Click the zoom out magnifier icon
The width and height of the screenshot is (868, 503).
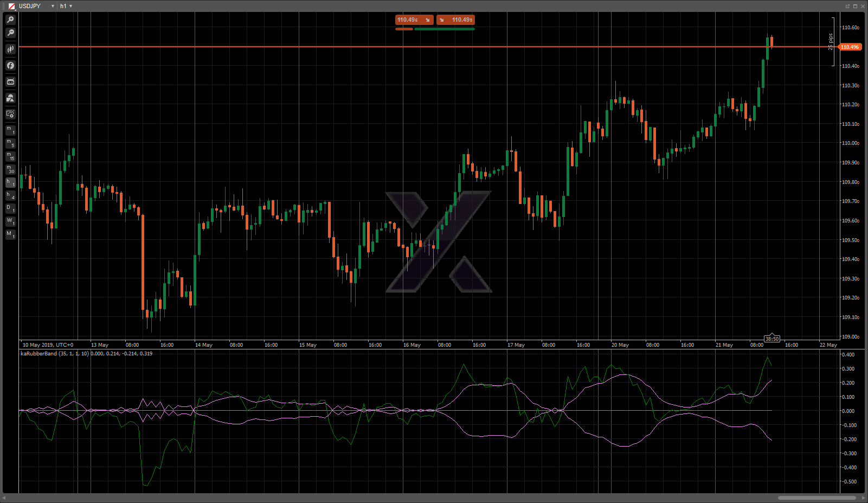(10, 33)
